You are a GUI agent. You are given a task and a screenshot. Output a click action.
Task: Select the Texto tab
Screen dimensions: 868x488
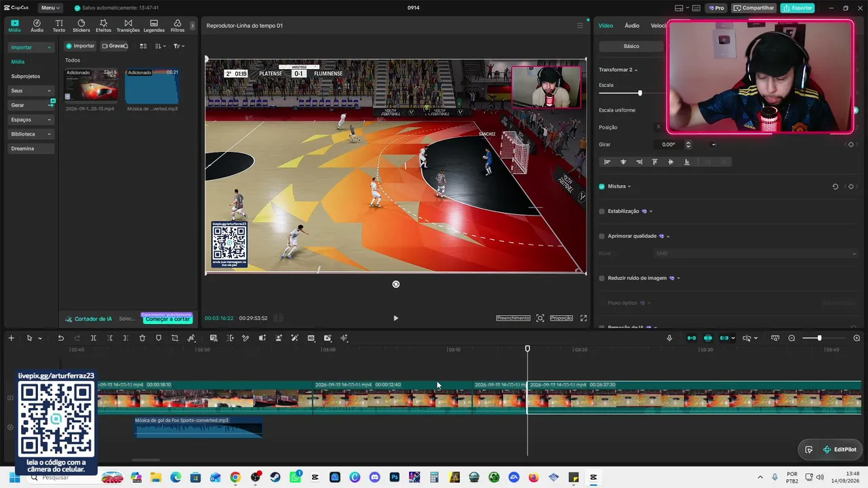[59, 26]
